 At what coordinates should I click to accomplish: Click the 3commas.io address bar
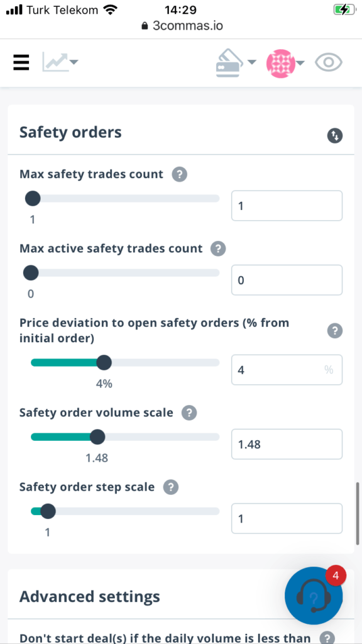point(181,26)
